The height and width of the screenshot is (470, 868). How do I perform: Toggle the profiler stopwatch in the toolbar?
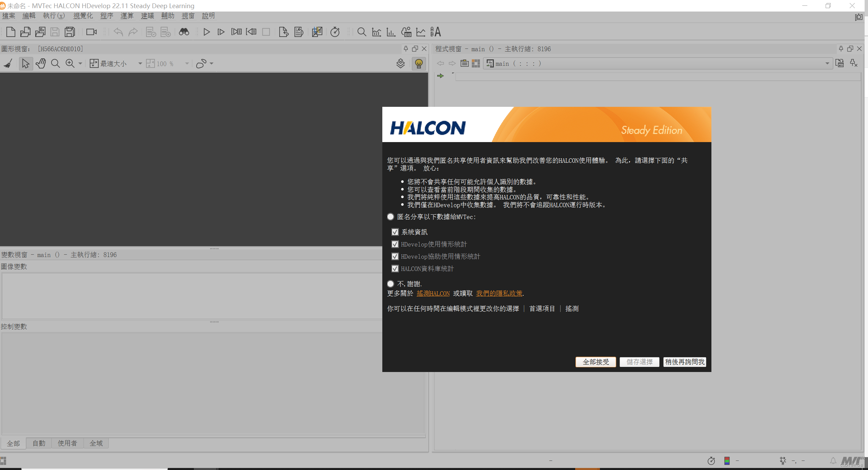tap(335, 32)
